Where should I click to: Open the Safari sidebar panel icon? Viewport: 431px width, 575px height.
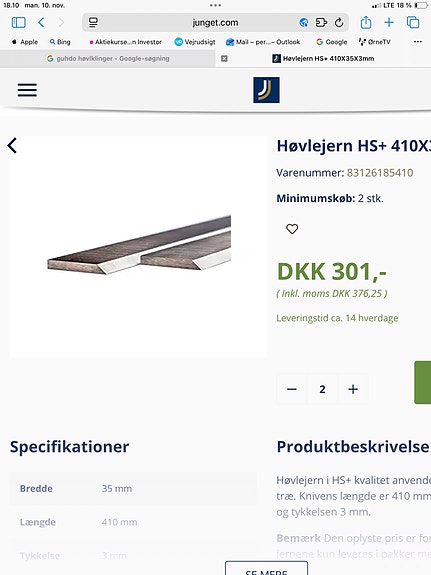[x=18, y=23]
